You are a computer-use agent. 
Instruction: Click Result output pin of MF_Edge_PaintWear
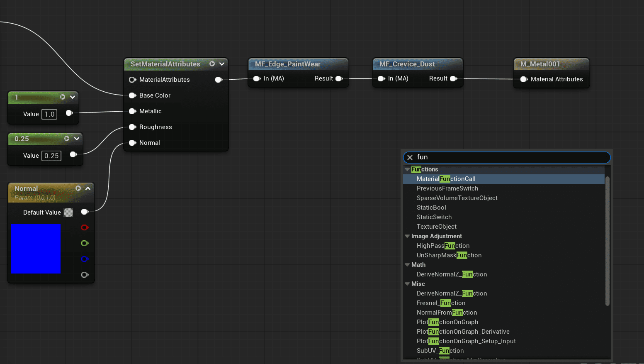tap(339, 78)
